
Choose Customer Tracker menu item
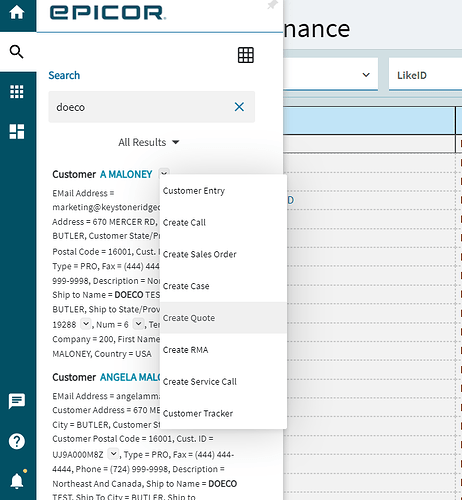point(223,413)
